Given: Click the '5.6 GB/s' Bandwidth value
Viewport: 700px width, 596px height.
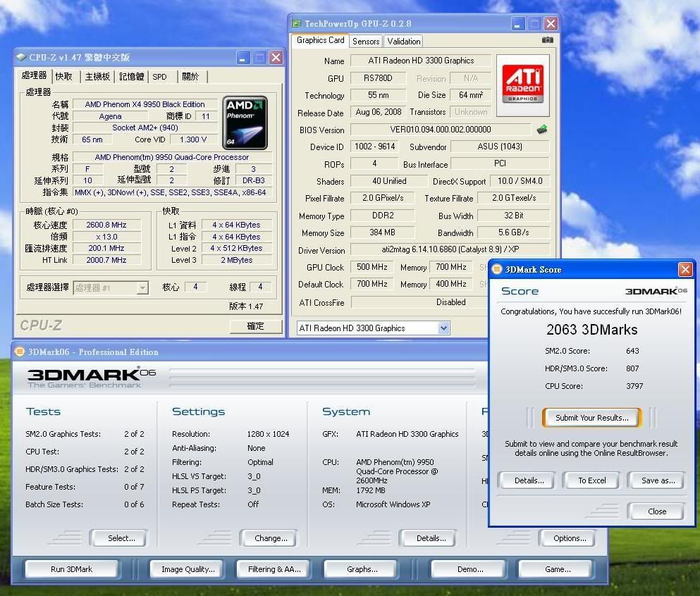Looking at the screenshot, I should (x=513, y=232).
